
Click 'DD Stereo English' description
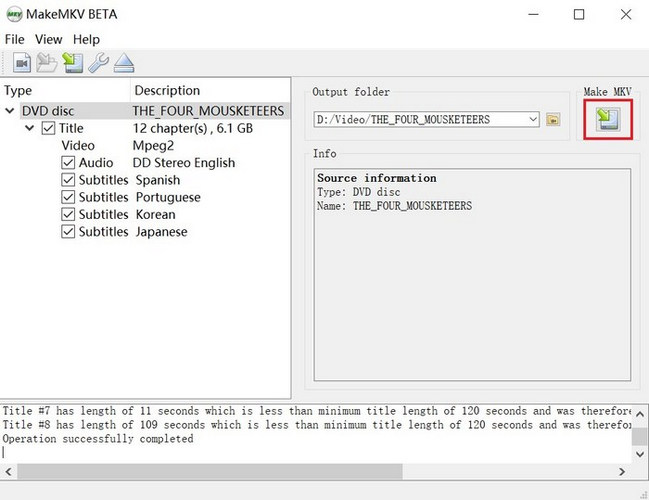click(184, 163)
